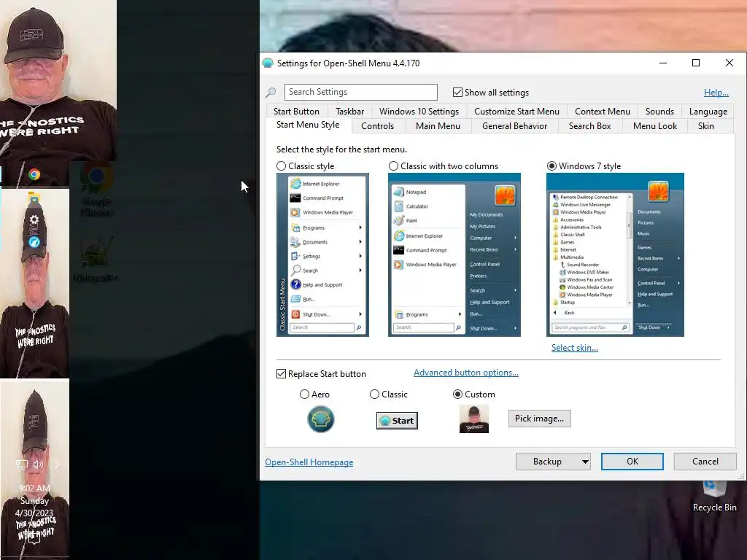Open Advanced button options link
The width and height of the screenshot is (747, 560).
click(x=466, y=373)
